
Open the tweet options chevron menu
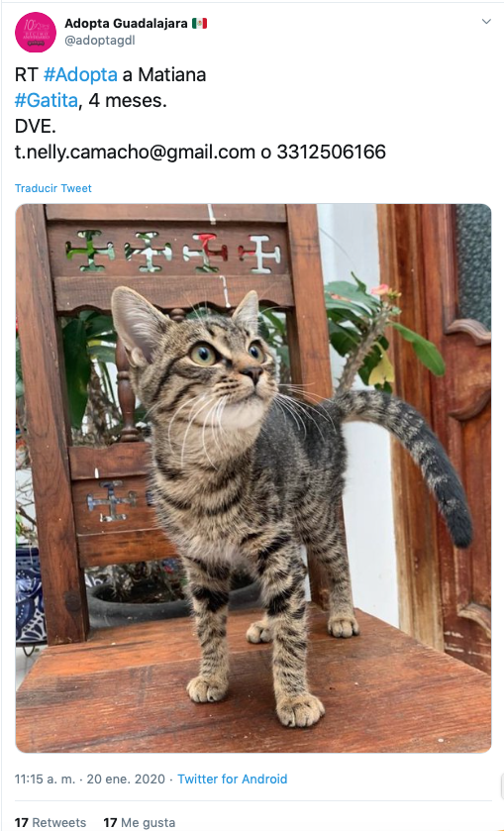486,21
